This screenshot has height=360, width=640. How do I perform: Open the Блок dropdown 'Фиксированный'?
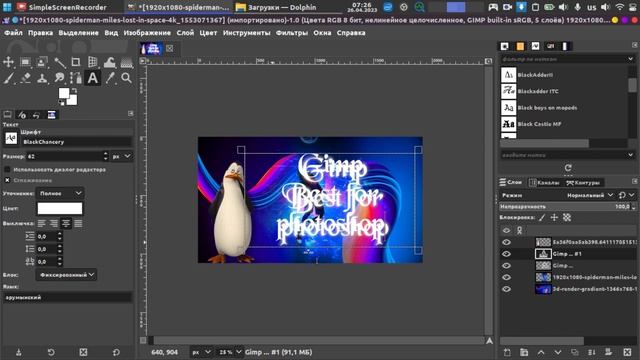tap(66, 275)
